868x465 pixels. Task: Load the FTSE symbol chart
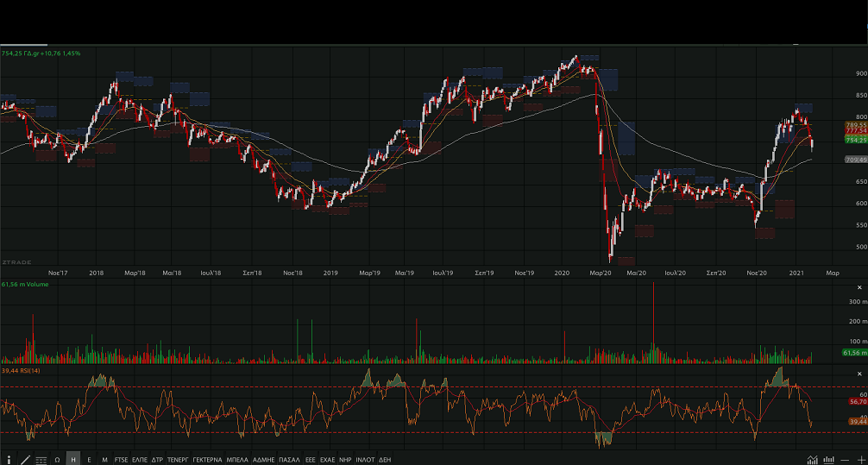(x=121, y=460)
